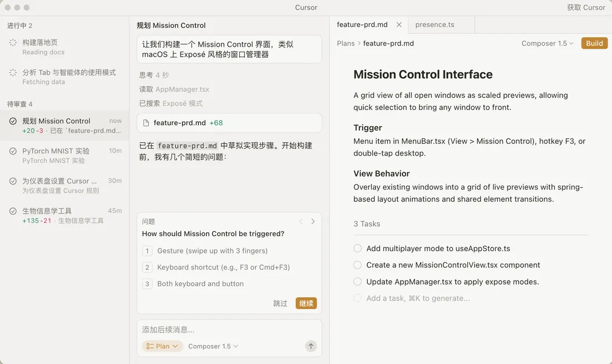Click the 读取 AppManager.tsx step
The image size is (612, 364).
tap(174, 89)
